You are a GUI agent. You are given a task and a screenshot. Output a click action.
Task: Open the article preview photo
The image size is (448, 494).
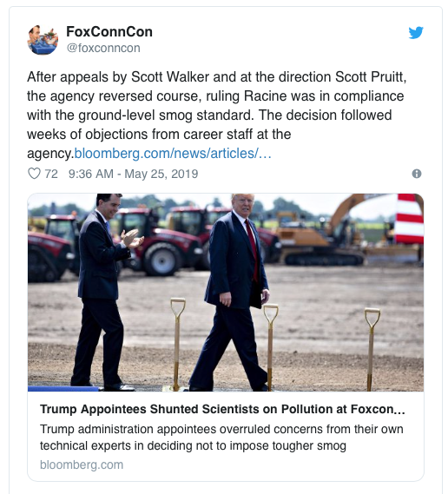coord(226,293)
